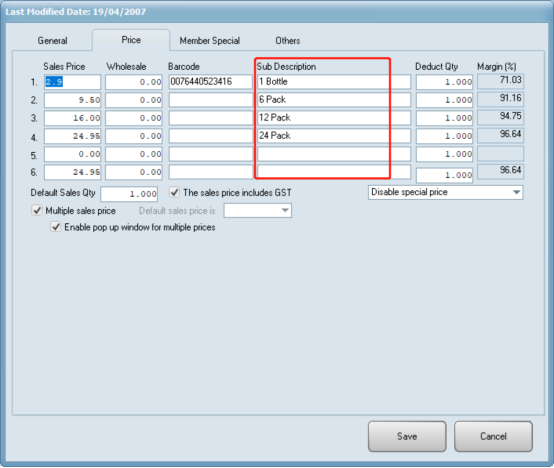Click the empty row 6 Sub Description field
The width and height of the screenshot is (554, 468).
(x=334, y=172)
